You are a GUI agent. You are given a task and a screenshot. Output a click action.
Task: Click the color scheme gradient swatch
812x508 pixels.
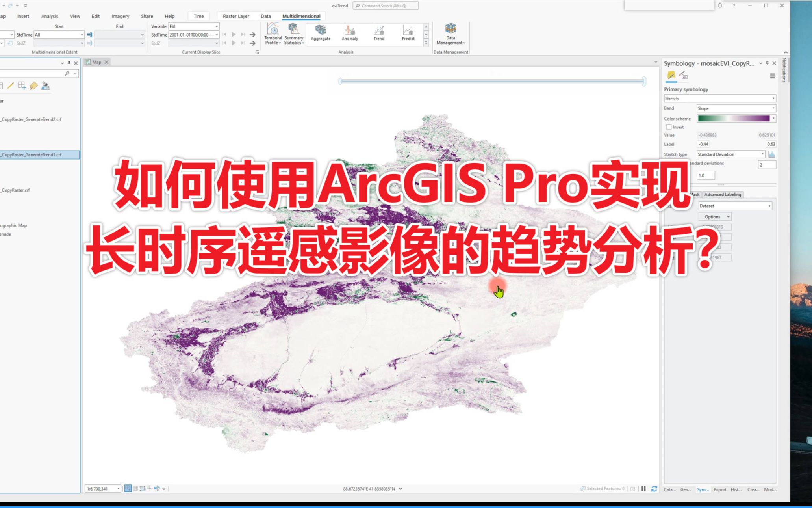click(x=733, y=118)
